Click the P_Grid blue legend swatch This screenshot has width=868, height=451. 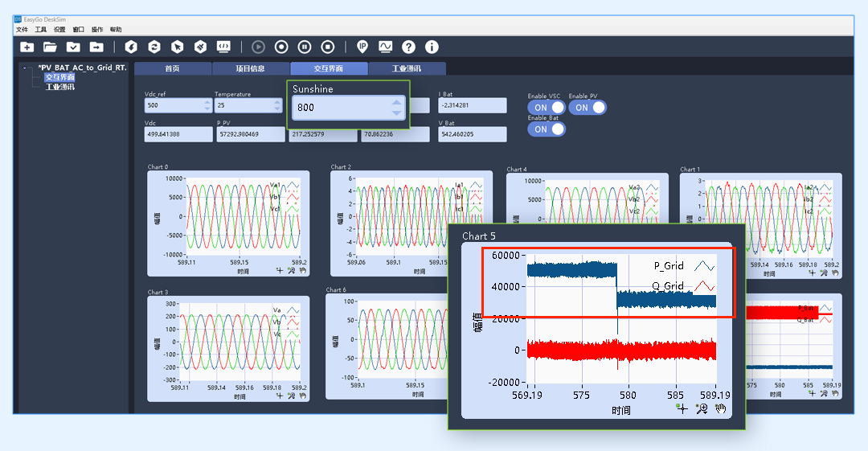[704, 266]
